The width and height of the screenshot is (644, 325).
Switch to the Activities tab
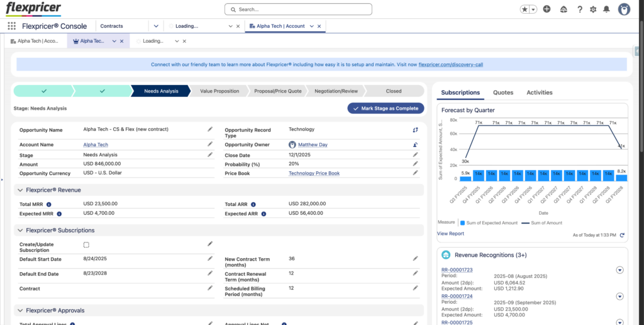539,93
